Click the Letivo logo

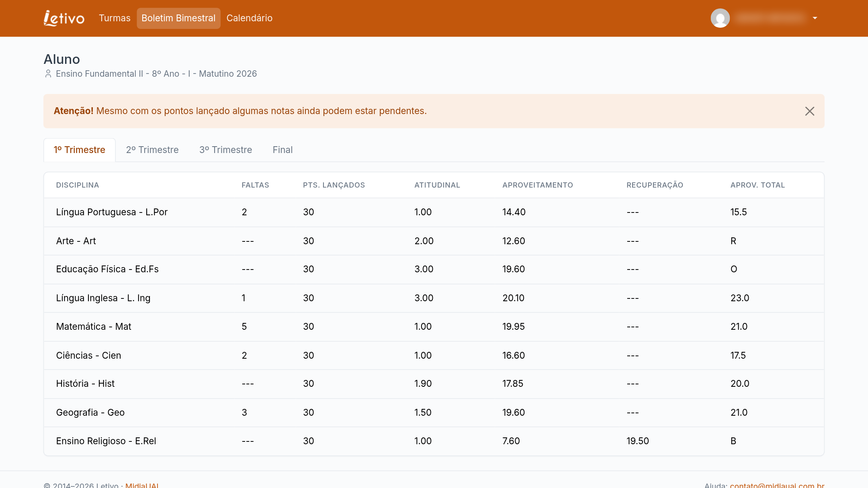click(64, 18)
